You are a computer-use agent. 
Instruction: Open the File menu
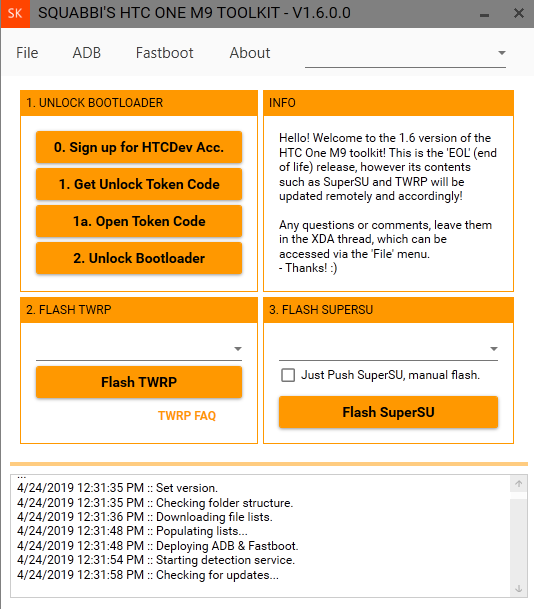[27, 53]
